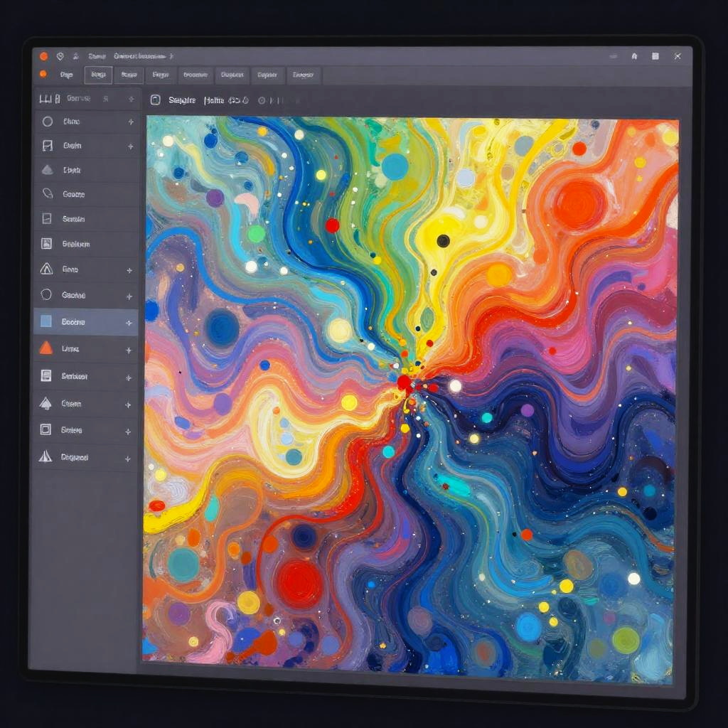Click the orange dot left of the tab strip

click(x=43, y=74)
